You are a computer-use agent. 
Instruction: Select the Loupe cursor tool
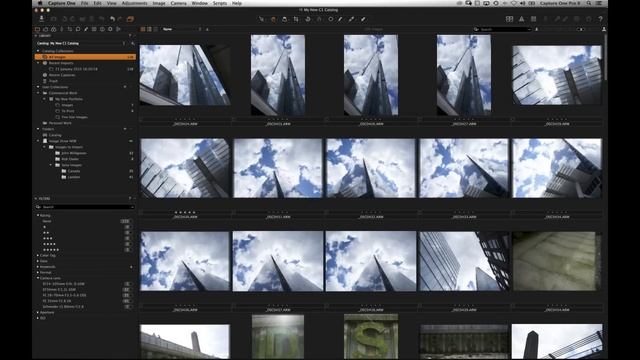pyautogui.click(x=284, y=19)
